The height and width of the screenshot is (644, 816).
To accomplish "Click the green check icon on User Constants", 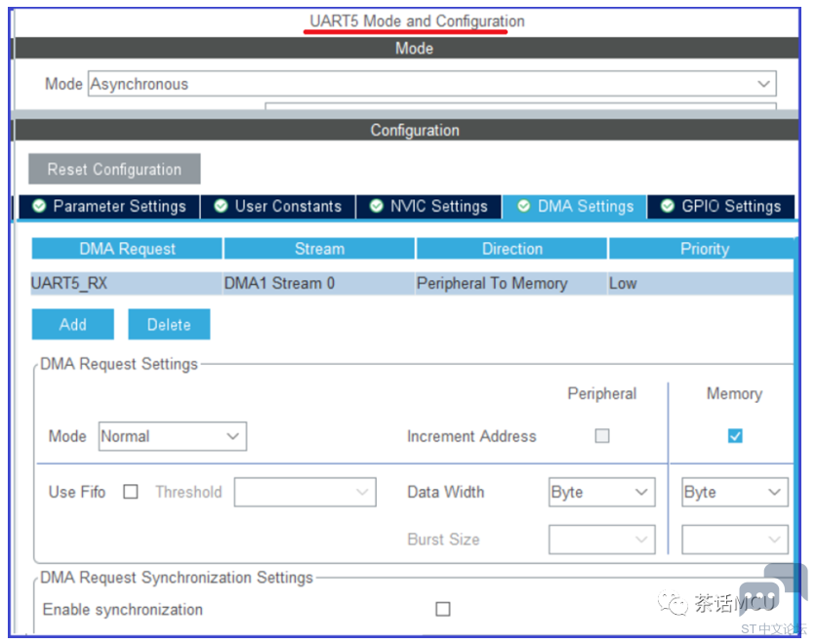I will coord(221,206).
